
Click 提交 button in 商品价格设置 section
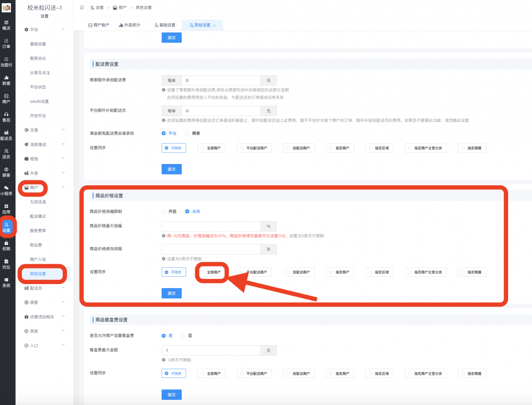tap(171, 293)
